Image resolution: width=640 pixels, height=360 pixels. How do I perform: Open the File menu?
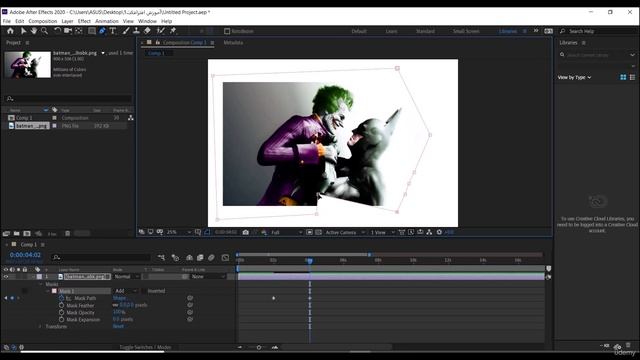(7, 21)
